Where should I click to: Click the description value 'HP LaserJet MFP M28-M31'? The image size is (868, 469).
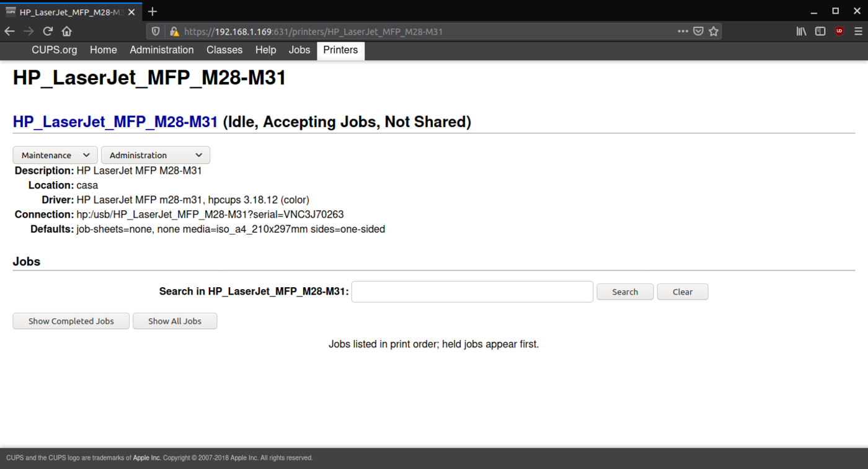coord(139,171)
